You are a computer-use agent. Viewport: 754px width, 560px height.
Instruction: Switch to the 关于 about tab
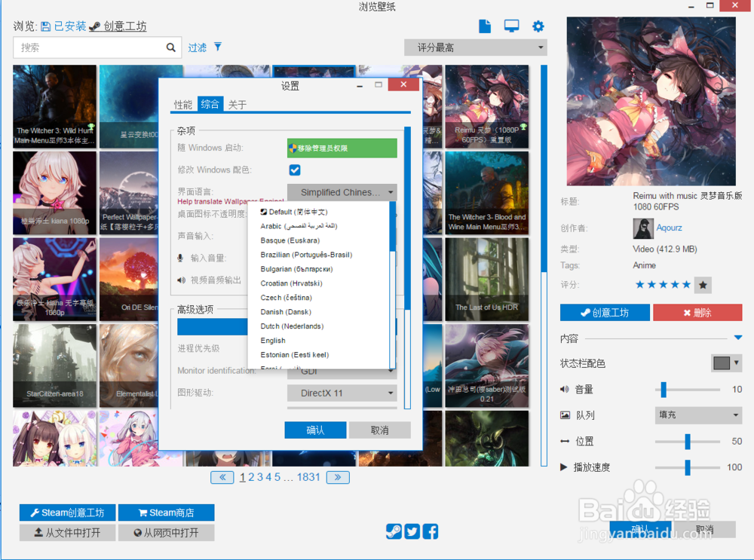[x=237, y=104]
